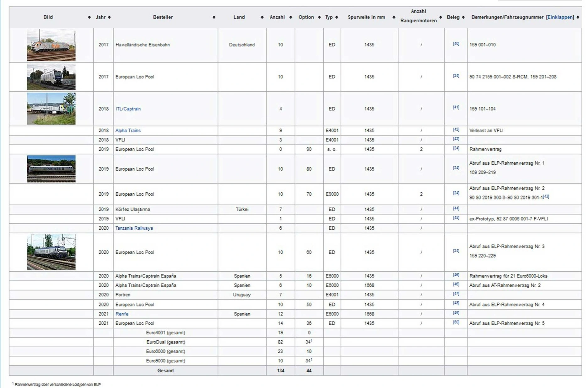Screen dimensions: 588x388
Task: Sort the Bild column with its arrow
Action: pos(89,17)
